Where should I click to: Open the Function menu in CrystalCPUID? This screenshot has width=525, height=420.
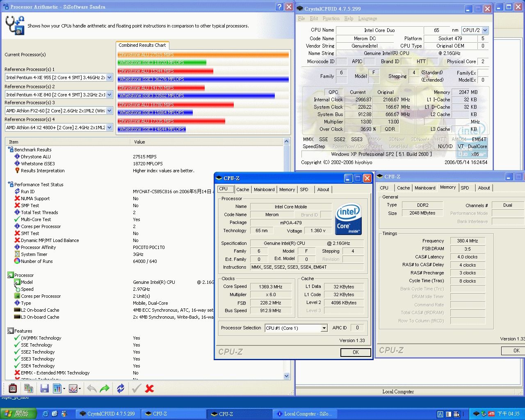click(x=331, y=18)
